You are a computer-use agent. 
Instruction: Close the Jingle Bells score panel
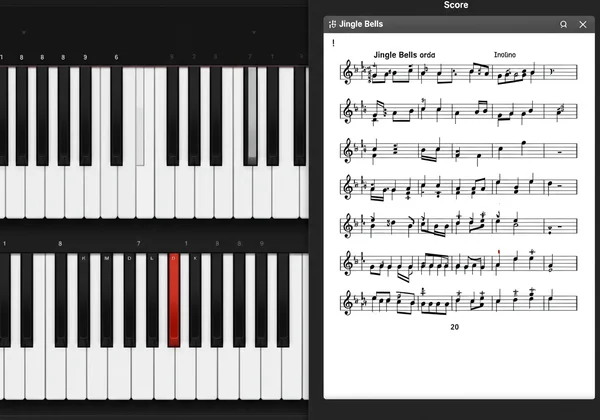point(583,24)
